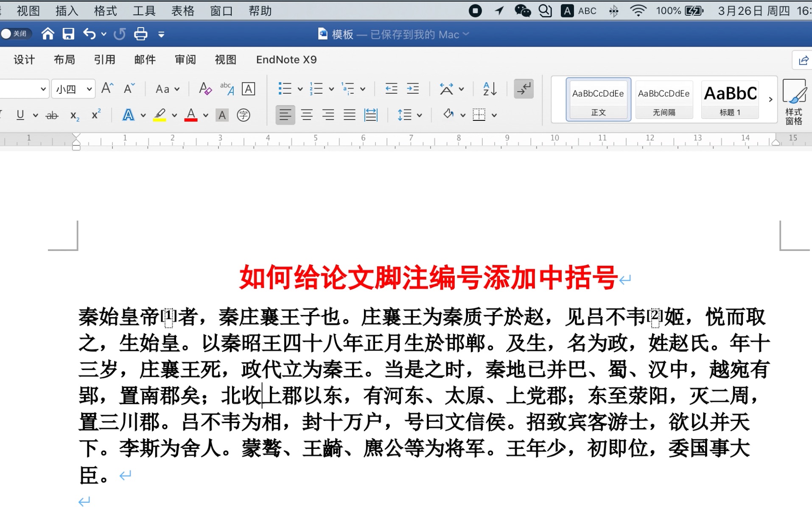Switch to the 引用 ribbon tab

(105, 60)
